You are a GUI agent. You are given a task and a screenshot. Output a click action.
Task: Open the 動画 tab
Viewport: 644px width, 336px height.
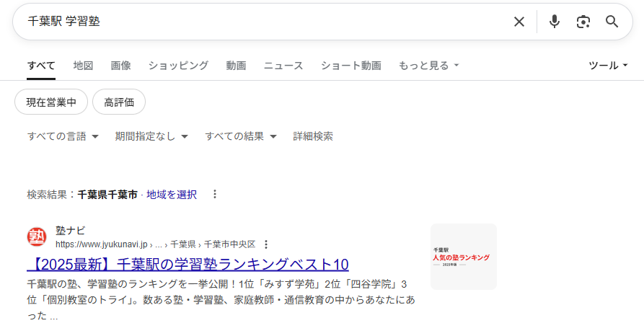236,66
